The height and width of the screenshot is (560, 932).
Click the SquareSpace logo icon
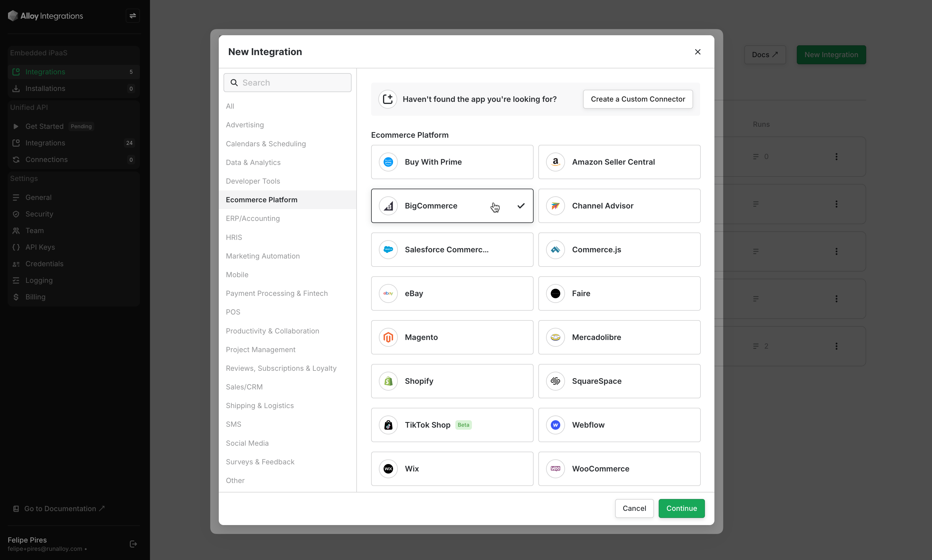pyautogui.click(x=555, y=381)
